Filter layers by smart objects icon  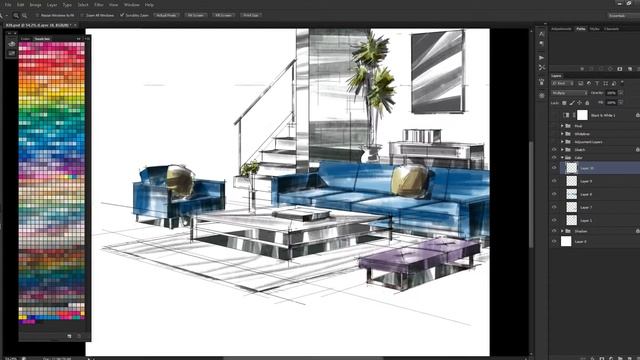coord(613,83)
